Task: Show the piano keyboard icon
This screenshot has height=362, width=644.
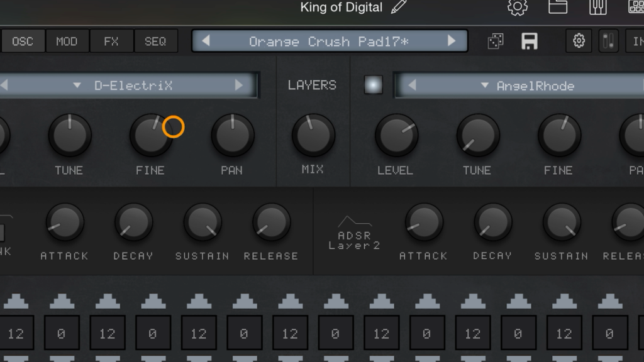Action: tap(597, 8)
